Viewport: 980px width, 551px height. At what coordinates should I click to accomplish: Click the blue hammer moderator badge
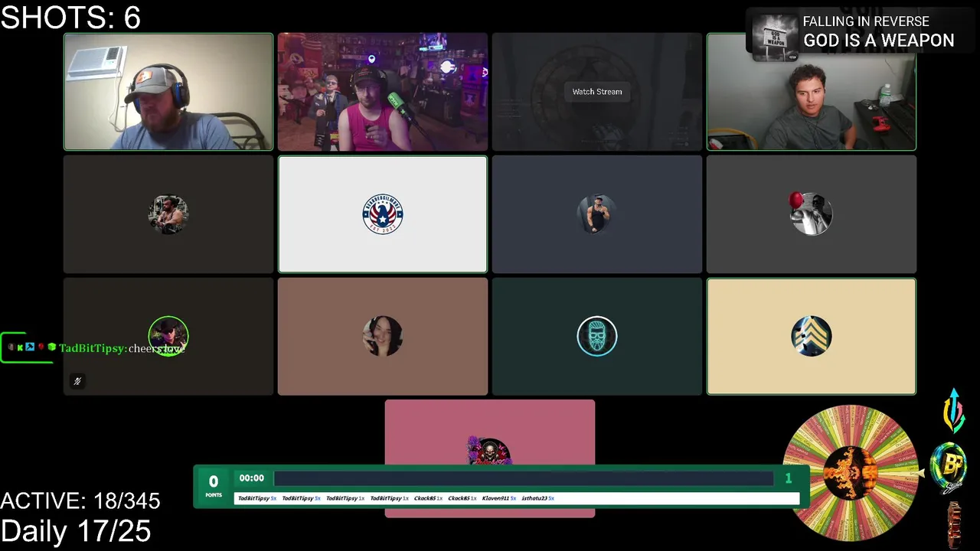click(30, 347)
